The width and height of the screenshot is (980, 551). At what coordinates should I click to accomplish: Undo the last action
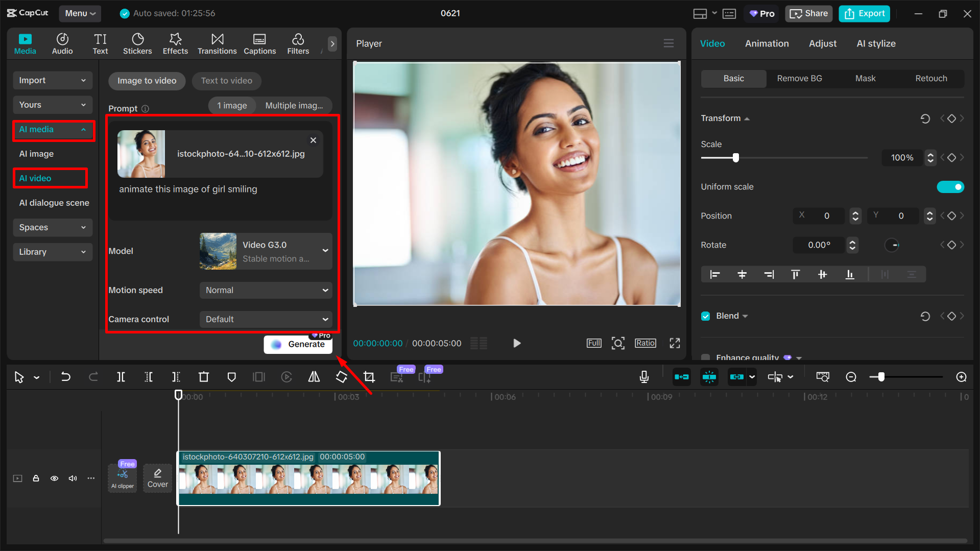(x=66, y=377)
